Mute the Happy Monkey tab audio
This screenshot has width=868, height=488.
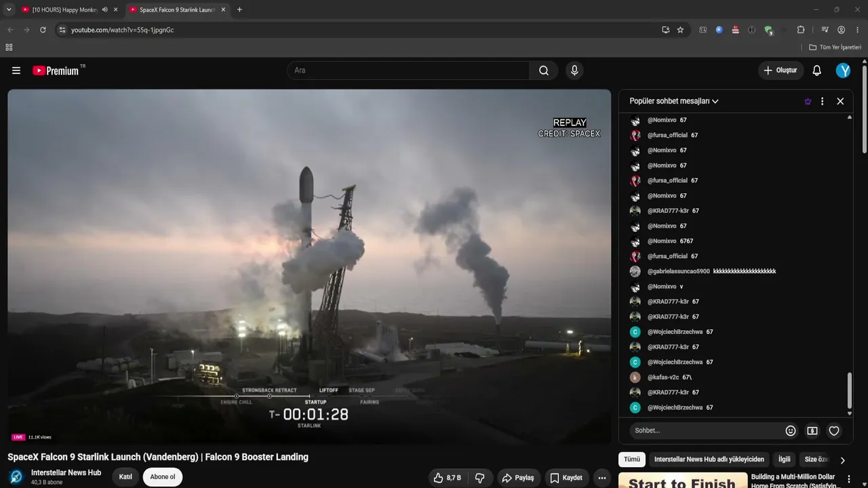[x=104, y=9]
